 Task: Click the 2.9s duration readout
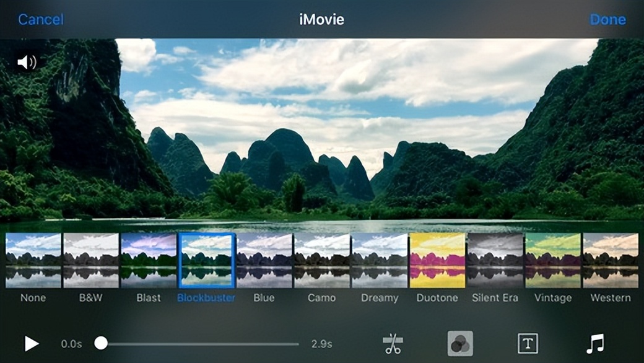(321, 344)
